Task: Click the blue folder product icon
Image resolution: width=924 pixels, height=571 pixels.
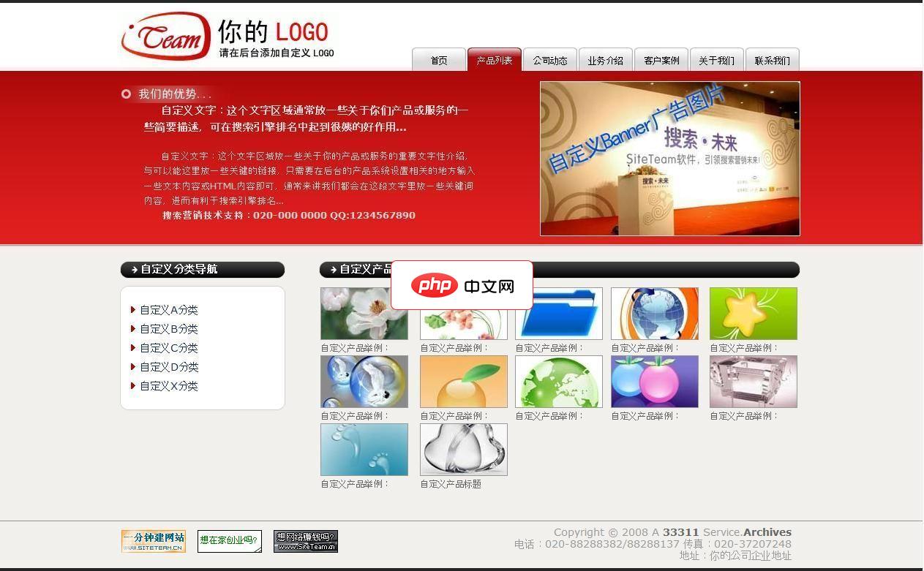Action: 559,313
